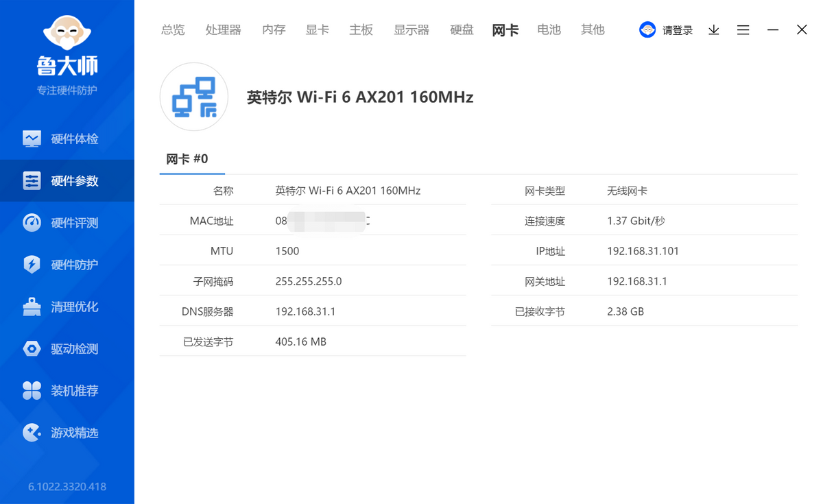Open the hamburger main menu
This screenshot has width=823, height=504.
tap(743, 29)
